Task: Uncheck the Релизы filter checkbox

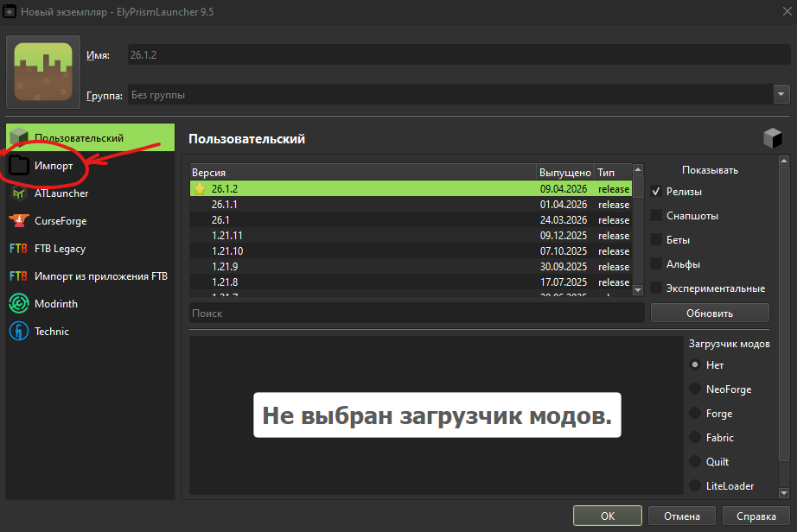Action: click(x=656, y=192)
